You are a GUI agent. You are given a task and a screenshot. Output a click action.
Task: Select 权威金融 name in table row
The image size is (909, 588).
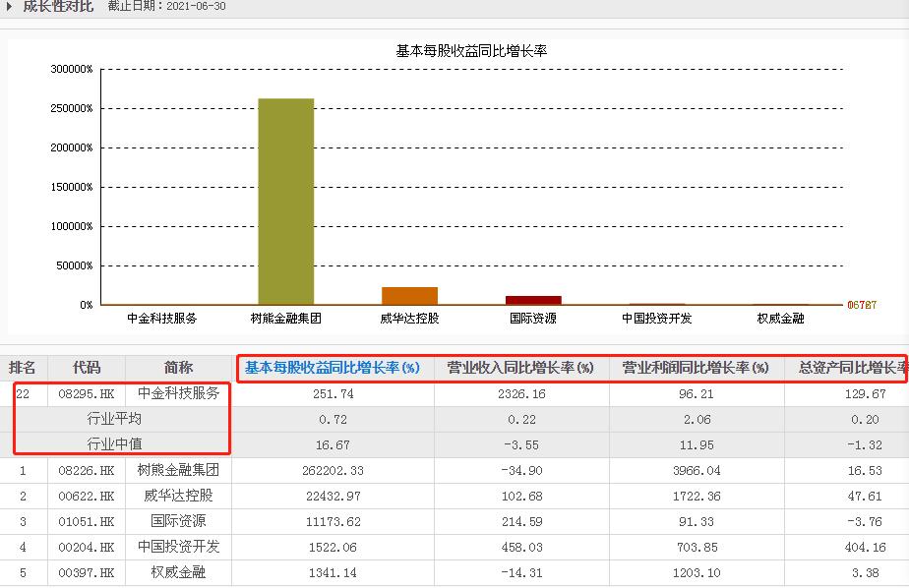pos(178,572)
